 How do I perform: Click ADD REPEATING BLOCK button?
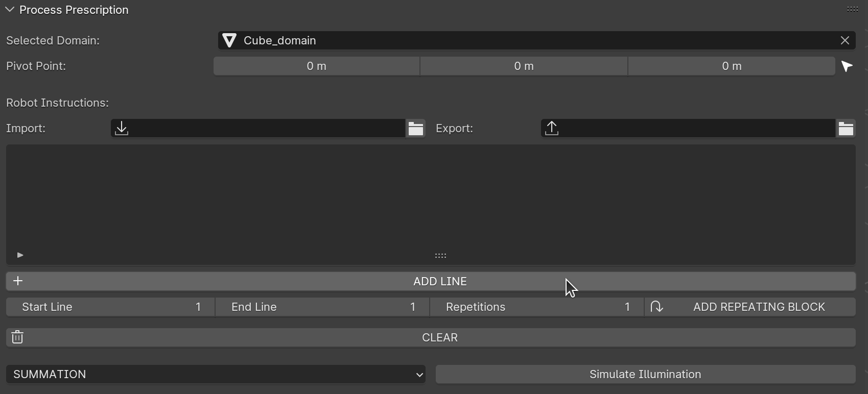[750, 307]
